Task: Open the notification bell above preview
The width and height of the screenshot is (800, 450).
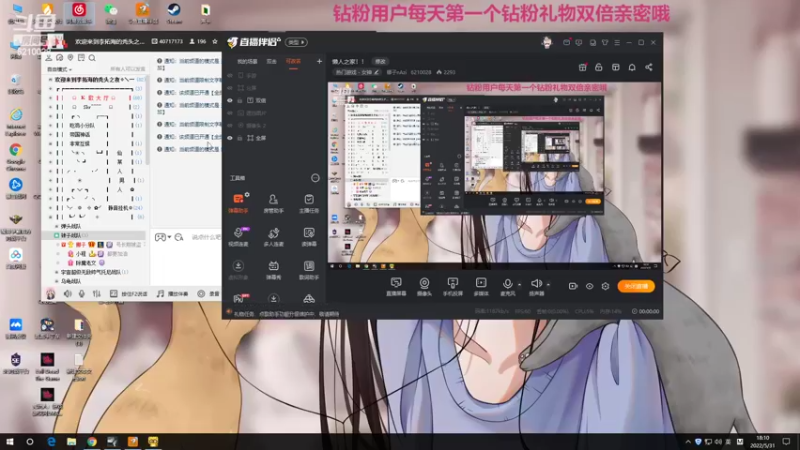Action: click(632, 67)
